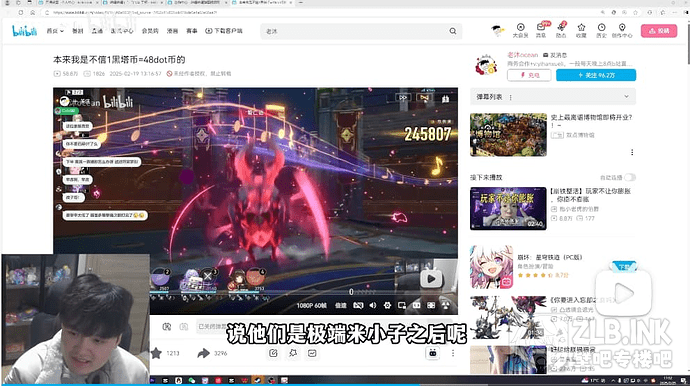Image resolution: width=690 pixels, height=386 pixels.
Task: Open 消息 messages icon
Action: coord(541,30)
